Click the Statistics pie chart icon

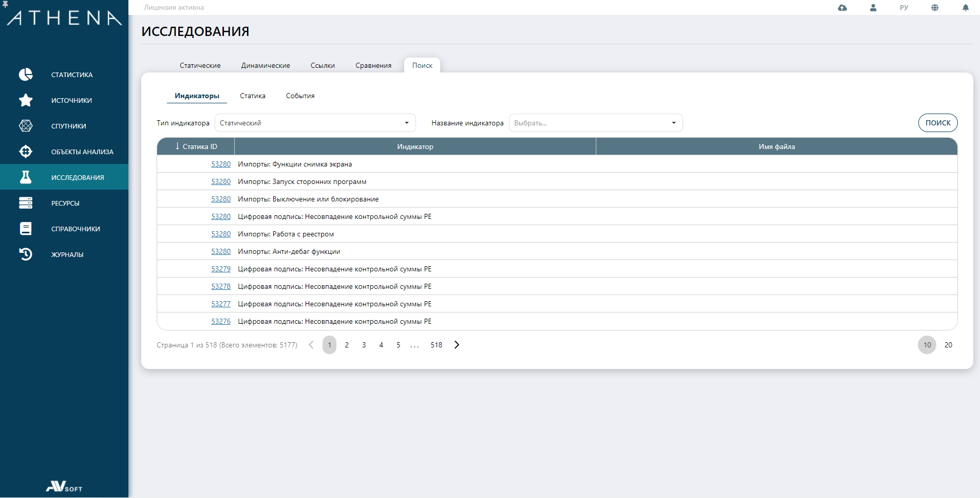pyautogui.click(x=26, y=75)
